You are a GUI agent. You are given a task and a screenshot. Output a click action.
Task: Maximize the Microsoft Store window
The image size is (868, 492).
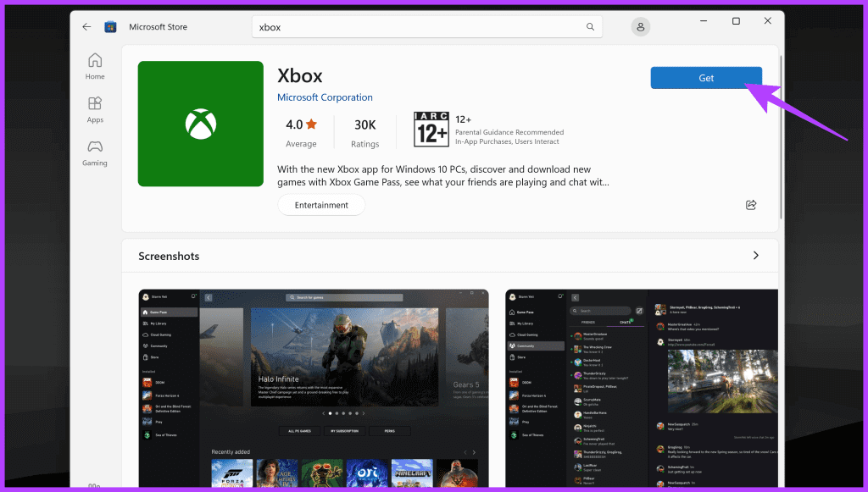[736, 21]
